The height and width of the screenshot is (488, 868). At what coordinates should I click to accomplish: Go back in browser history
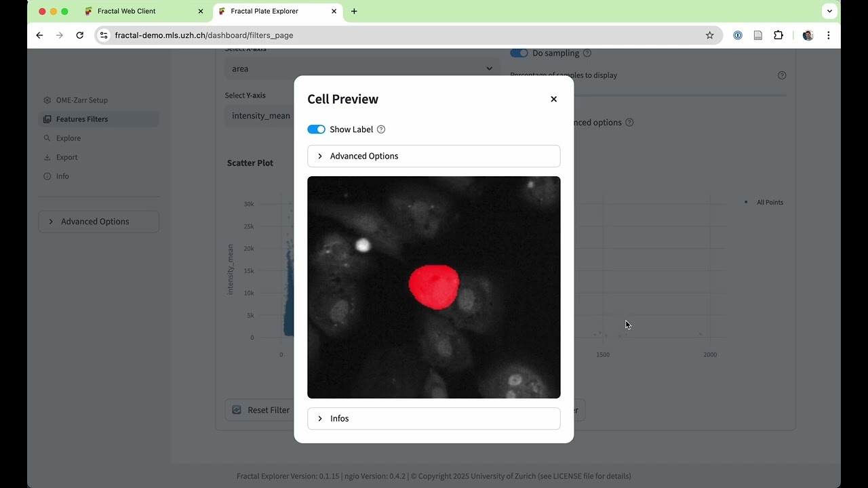(x=39, y=35)
